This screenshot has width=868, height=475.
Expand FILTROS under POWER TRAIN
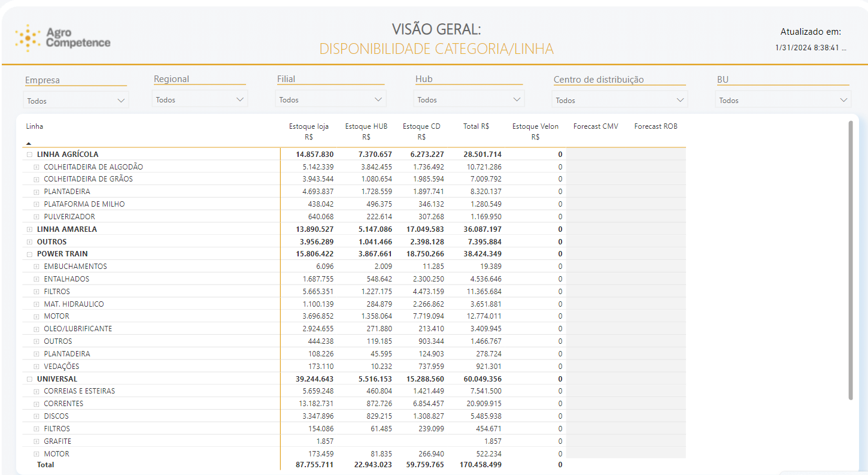pos(37,292)
